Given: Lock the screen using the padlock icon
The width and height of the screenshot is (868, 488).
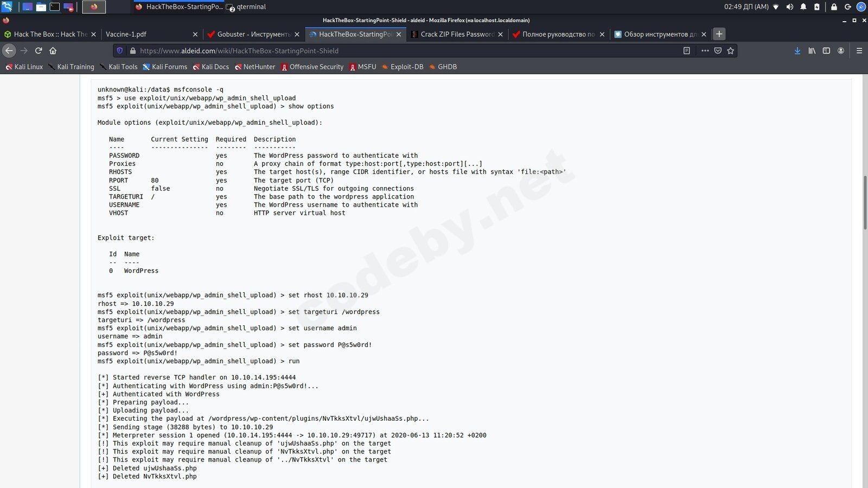Looking at the screenshot, I should tap(834, 7).
